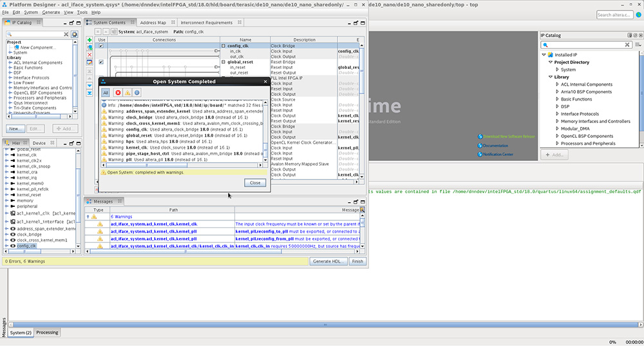Click the move-to-bottom blue arrow icon
644x346 pixels.
tap(90, 93)
